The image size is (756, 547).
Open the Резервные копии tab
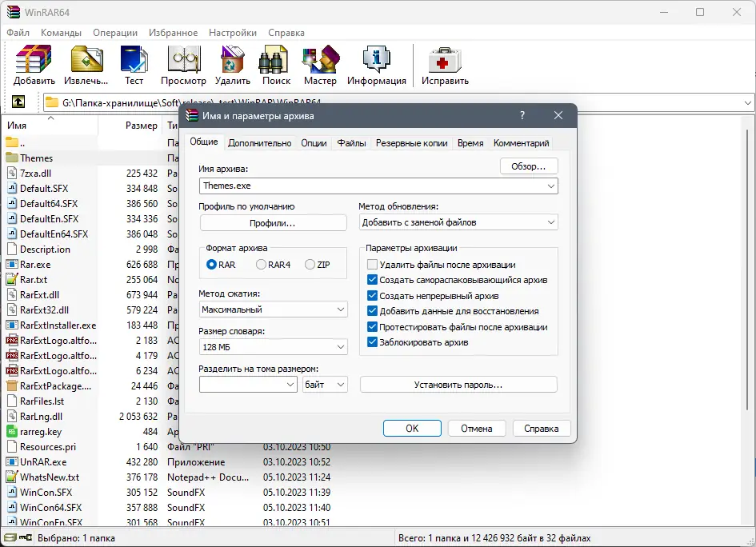click(412, 143)
